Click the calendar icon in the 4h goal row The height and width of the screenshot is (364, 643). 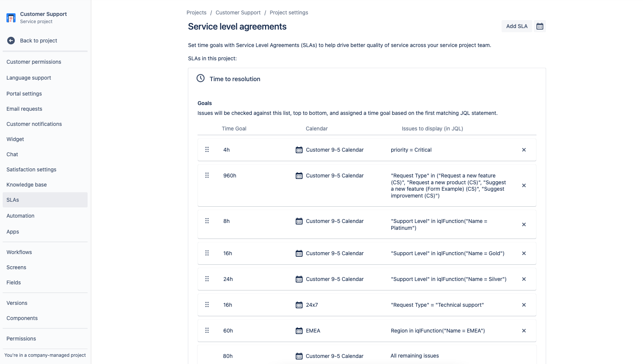299,149
